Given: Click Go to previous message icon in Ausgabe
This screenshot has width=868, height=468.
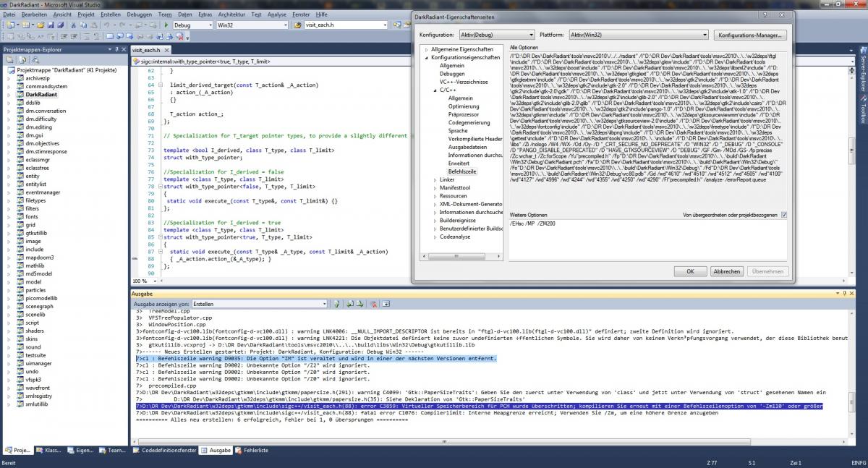Looking at the screenshot, I should click(x=349, y=304).
